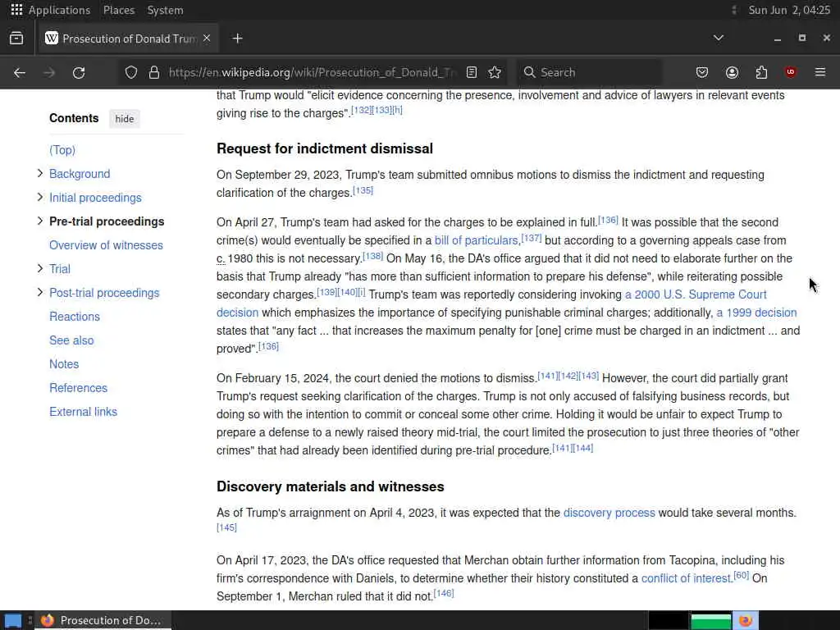840x630 pixels.
Task: Switch to Firefox window in taskbar
Action: (104, 620)
